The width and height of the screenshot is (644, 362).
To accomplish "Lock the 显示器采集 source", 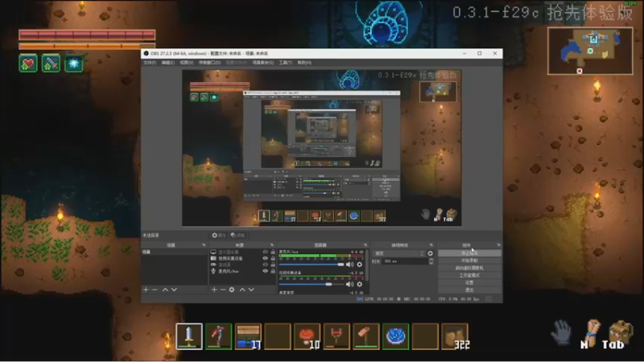I will pyautogui.click(x=273, y=252).
